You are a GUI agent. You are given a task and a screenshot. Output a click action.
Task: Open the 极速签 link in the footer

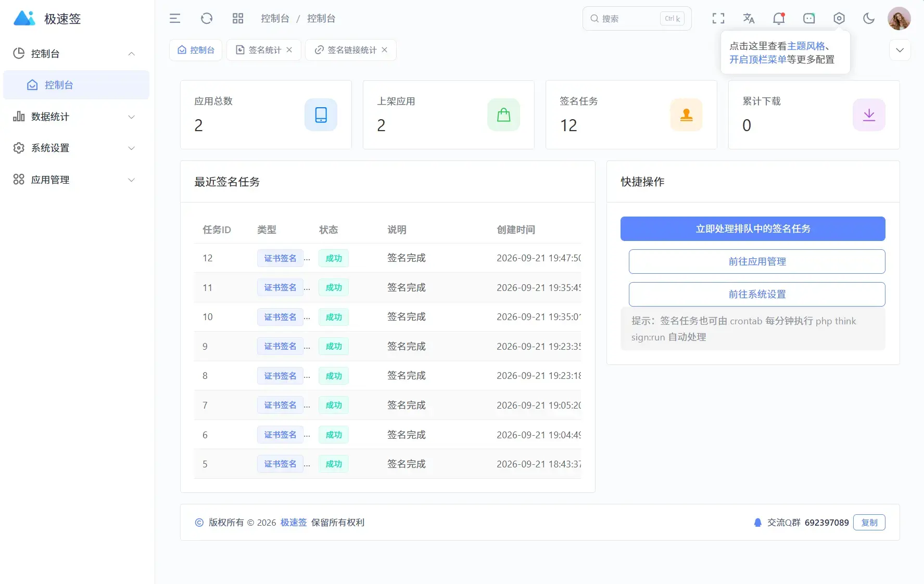294,523
